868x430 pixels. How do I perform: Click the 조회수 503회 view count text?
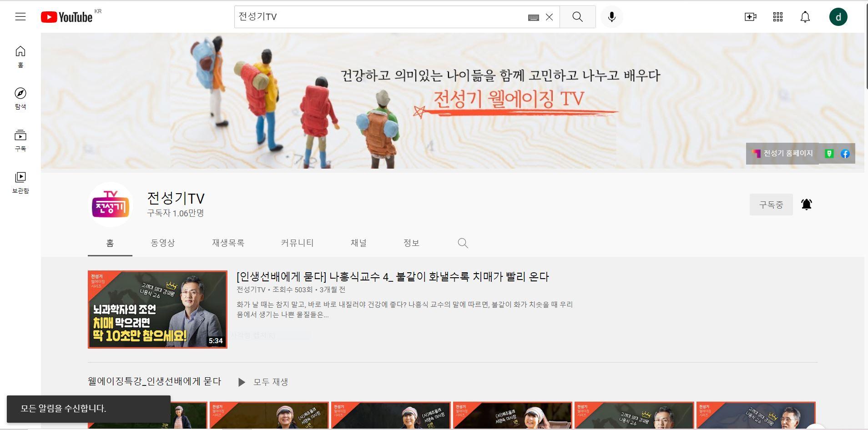[293, 290]
